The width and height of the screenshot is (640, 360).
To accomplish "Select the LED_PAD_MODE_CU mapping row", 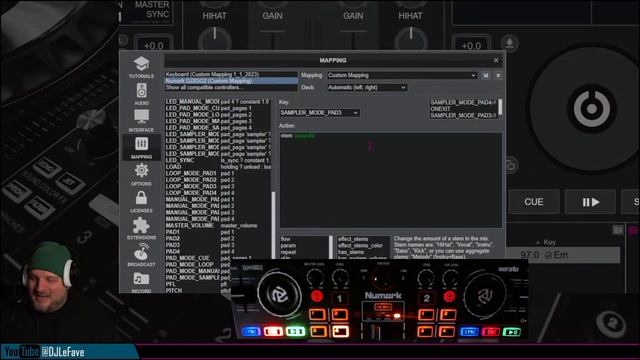I will coord(218,108).
